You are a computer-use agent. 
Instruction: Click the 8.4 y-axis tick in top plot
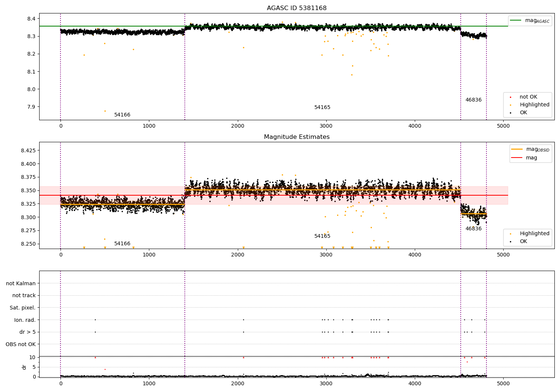coord(31,19)
